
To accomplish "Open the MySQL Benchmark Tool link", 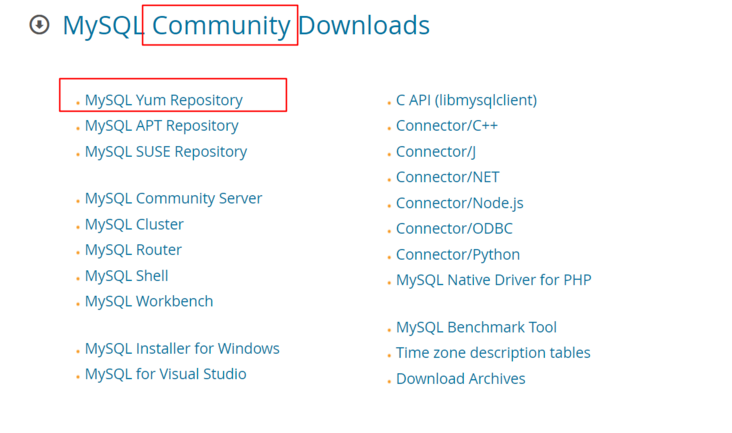I will (476, 328).
